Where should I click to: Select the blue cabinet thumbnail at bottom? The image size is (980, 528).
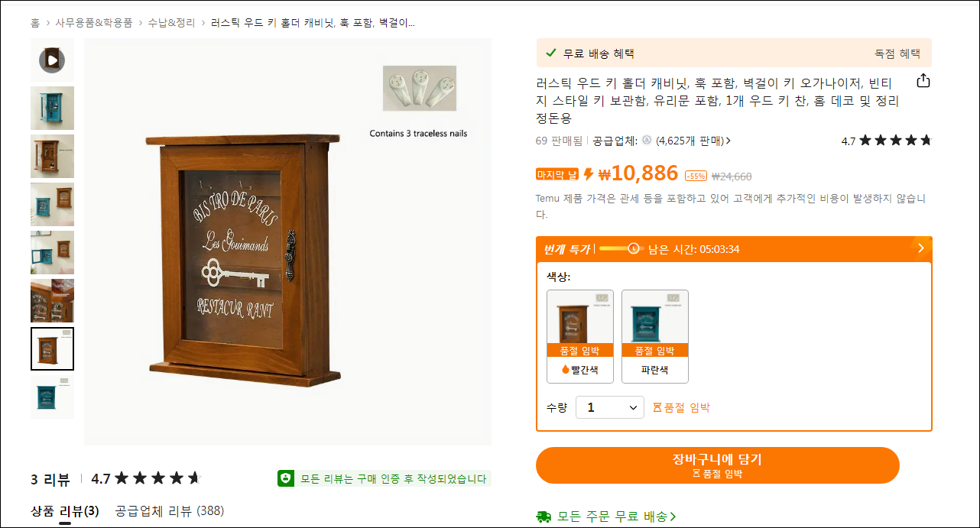click(x=52, y=397)
